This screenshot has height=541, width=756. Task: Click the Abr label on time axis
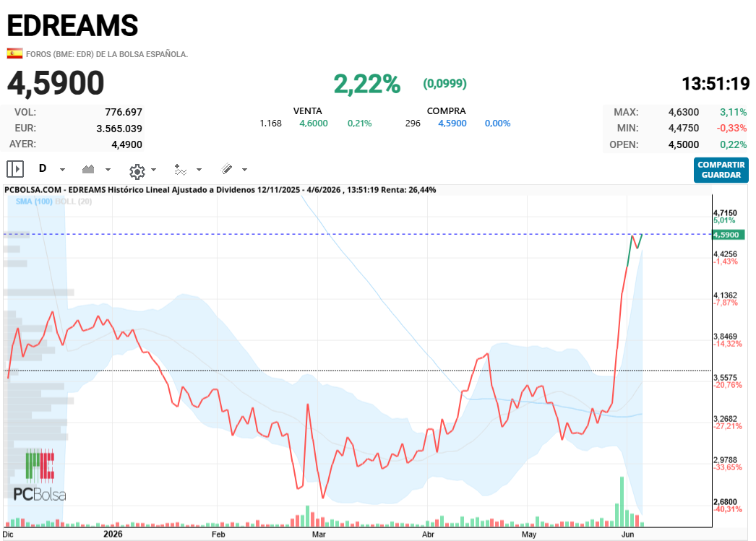[428, 534]
